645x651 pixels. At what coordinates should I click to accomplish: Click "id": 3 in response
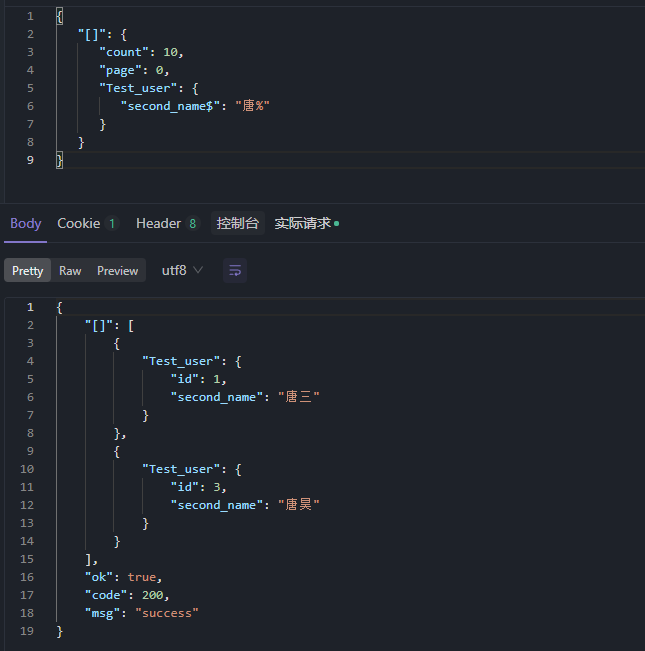coord(198,487)
